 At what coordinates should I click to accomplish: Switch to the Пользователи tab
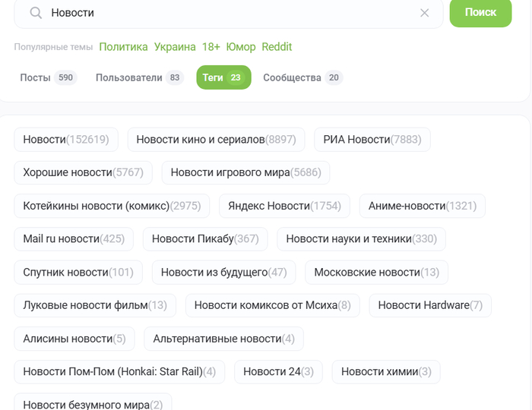pyautogui.click(x=139, y=77)
